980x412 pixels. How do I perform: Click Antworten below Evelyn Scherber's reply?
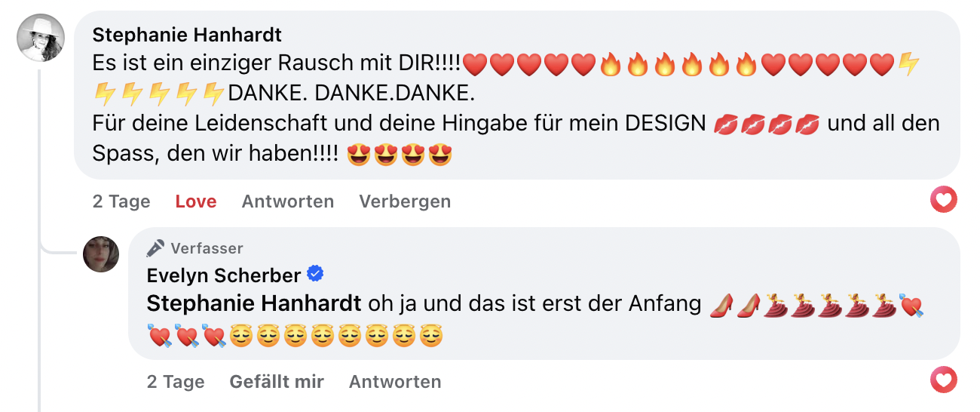click(x=394, y=382)
